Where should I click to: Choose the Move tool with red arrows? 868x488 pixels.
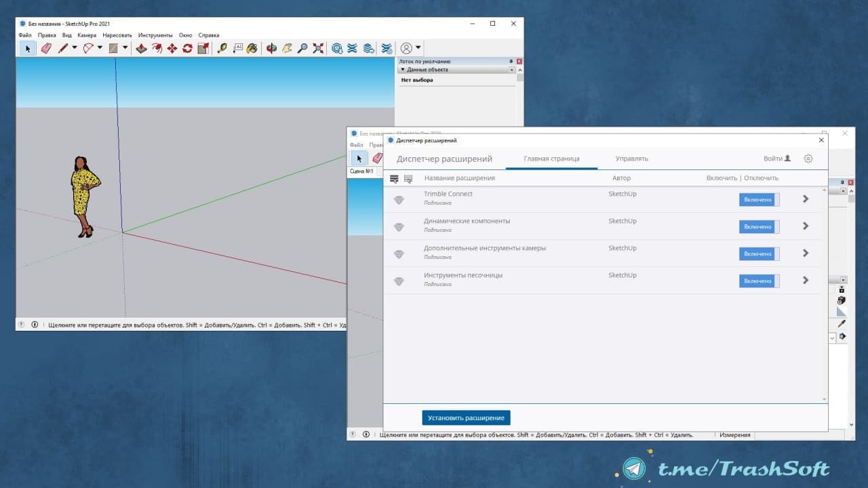point(172,48)
